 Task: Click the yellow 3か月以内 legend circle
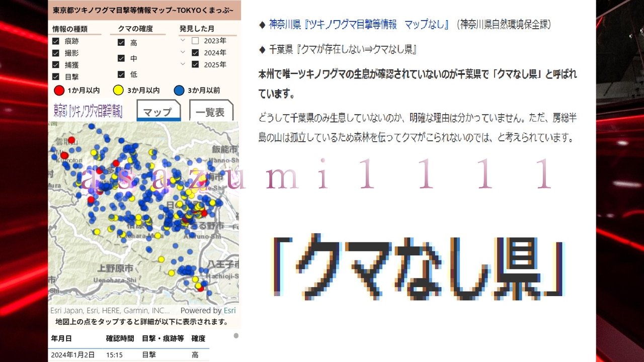pos(118,90)
